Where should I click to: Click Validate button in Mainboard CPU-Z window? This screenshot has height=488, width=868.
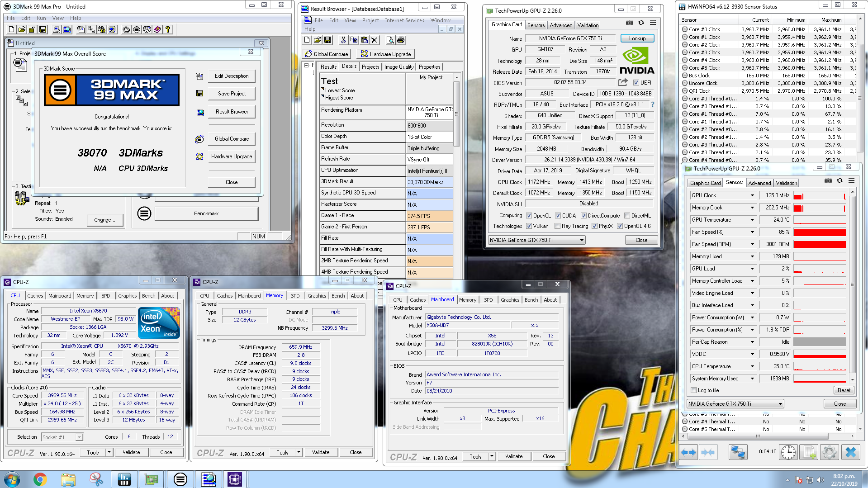click(x=514, y=456)
